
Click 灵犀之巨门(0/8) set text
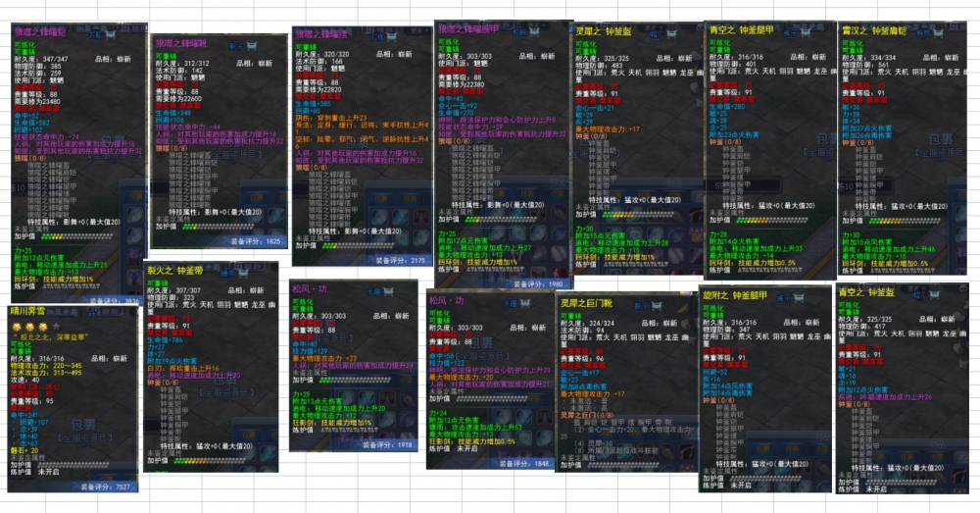tap(587, 415)
